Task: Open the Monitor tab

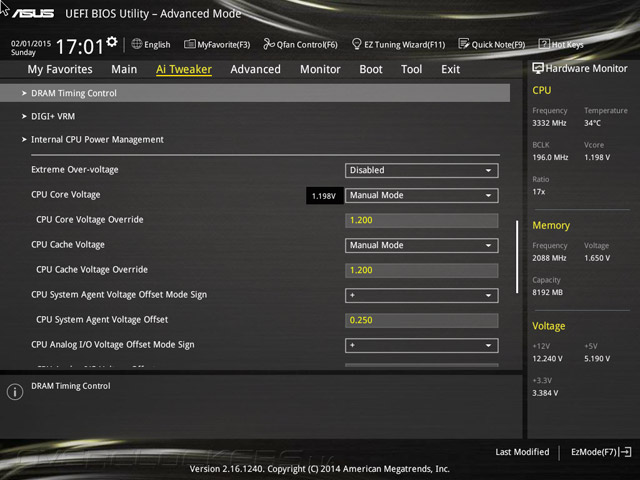Action: point(320,69)
